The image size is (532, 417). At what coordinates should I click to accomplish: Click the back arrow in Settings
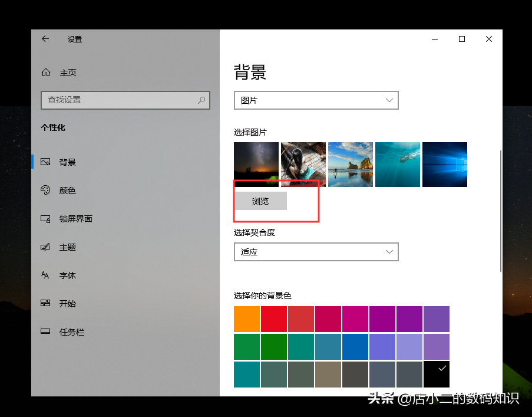point(45,39)
